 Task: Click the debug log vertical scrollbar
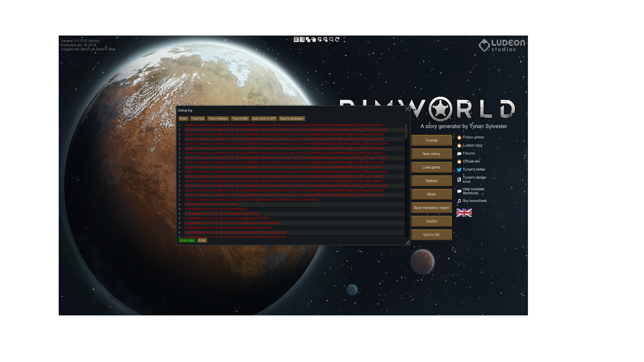[x=407, y=131]
